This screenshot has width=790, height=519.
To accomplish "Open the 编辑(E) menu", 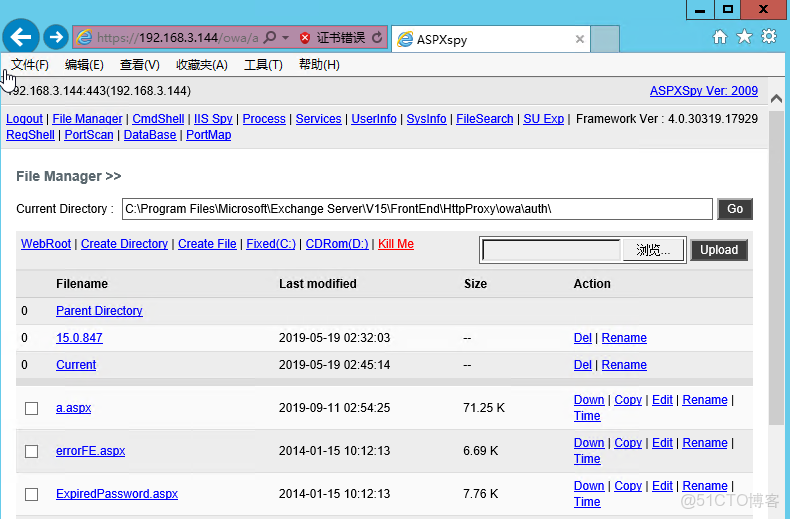I will pyautogui.click(x=84, y=64).
